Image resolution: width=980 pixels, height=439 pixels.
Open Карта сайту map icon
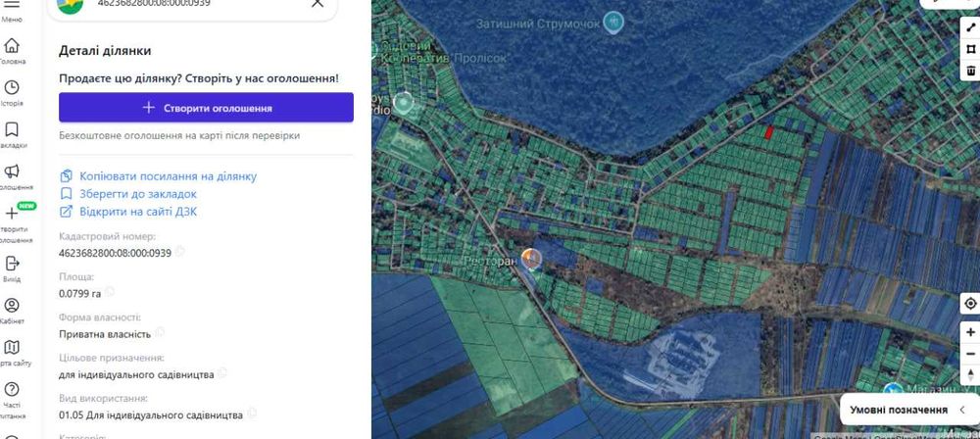(11, 347)
